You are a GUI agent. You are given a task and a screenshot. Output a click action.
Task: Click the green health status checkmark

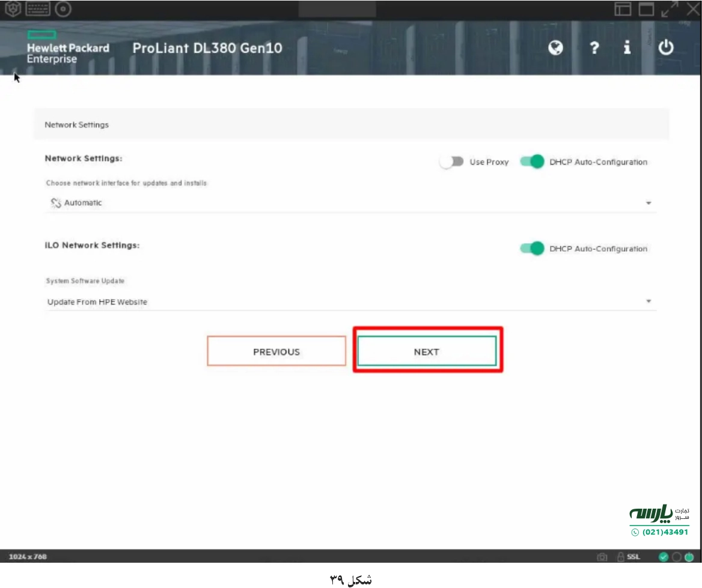[x=664, y=557]
